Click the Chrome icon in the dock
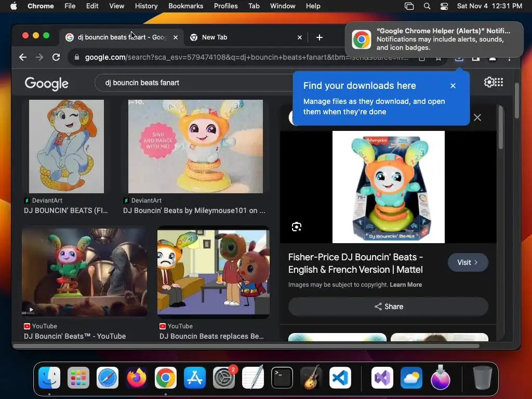532x399 pixels. [x=166, y=378]
